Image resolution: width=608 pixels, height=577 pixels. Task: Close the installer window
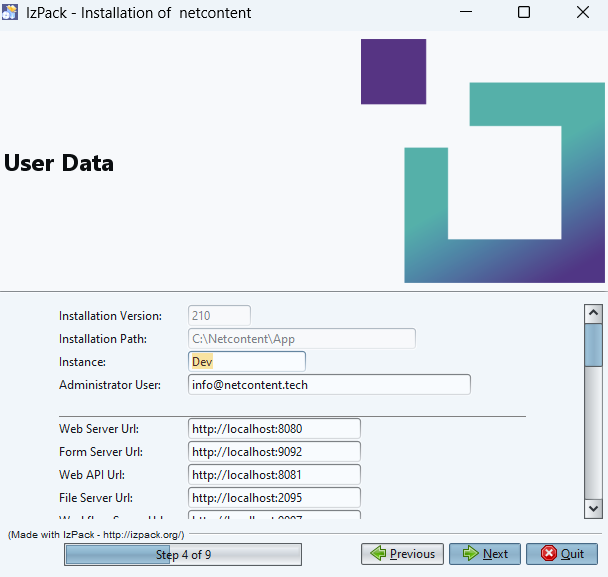pos(583,12)
